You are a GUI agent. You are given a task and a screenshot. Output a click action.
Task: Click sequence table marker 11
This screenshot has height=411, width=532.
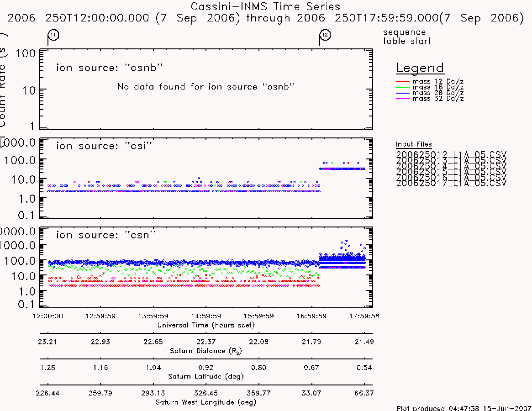[x=53, y=35]
